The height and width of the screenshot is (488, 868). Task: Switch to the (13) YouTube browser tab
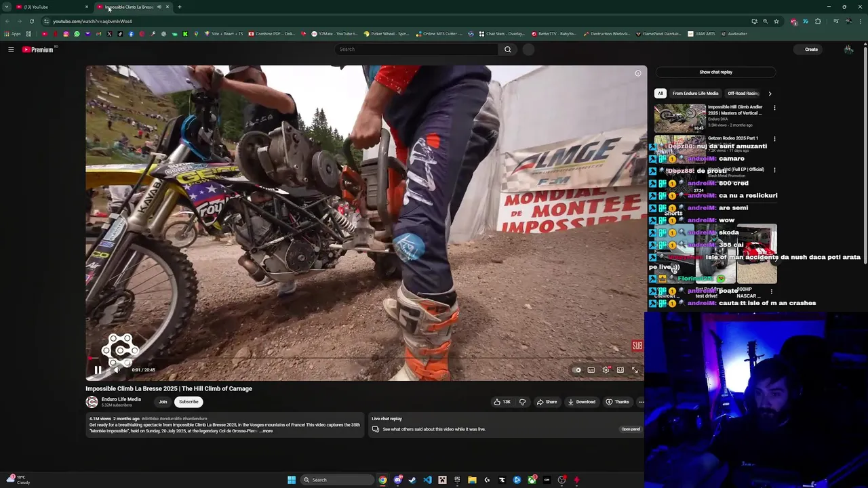pyautogui.click(x=51, y=7)
